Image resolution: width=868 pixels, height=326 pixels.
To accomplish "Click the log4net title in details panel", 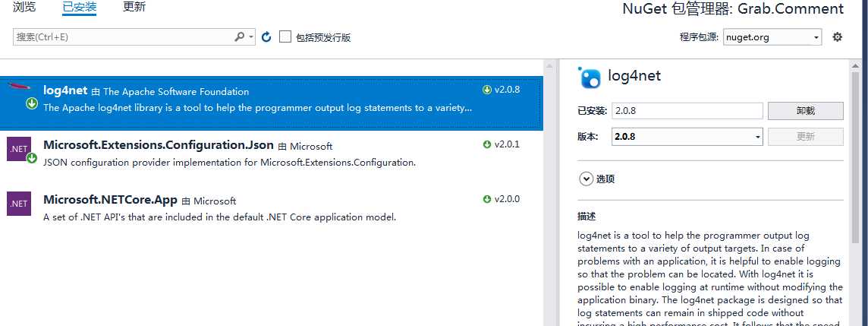I will (634, 75).
